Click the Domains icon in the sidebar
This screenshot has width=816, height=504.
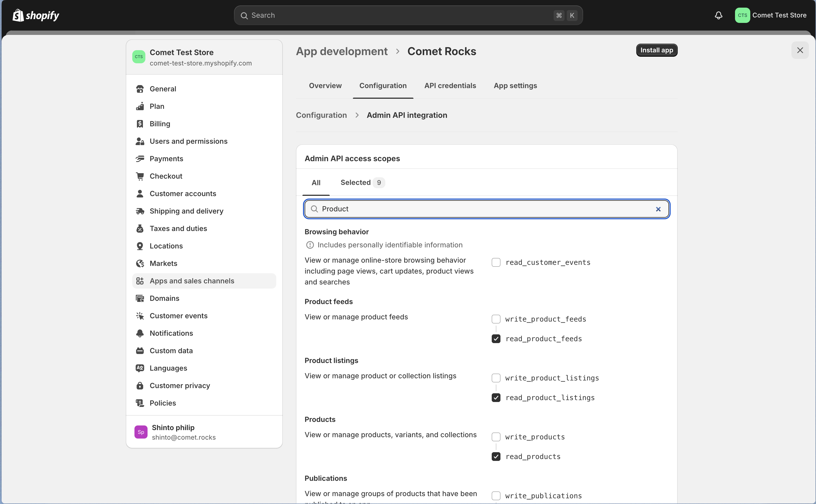tap(140, 298)
